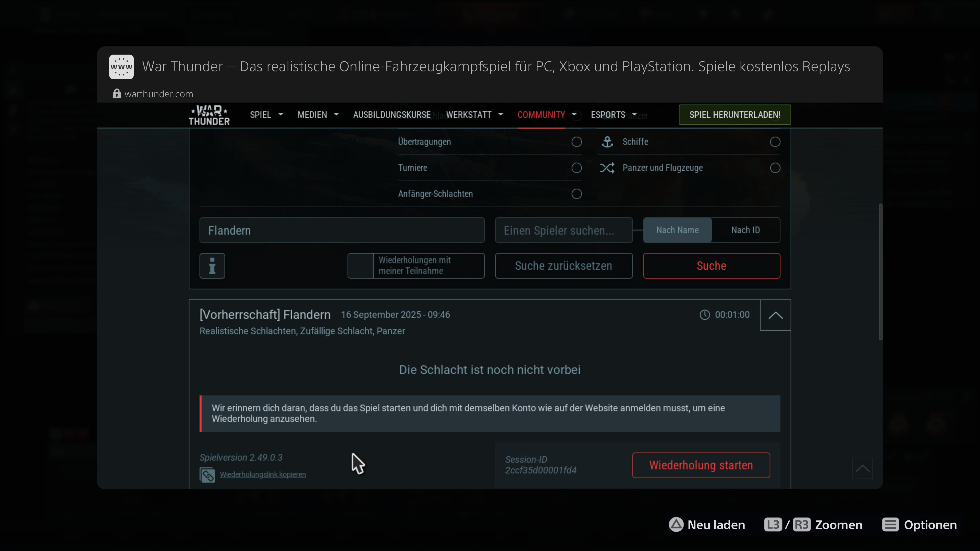Click Suche zurücksetzen button
Viewport: 980px width, 551px height.
point(563,266)
